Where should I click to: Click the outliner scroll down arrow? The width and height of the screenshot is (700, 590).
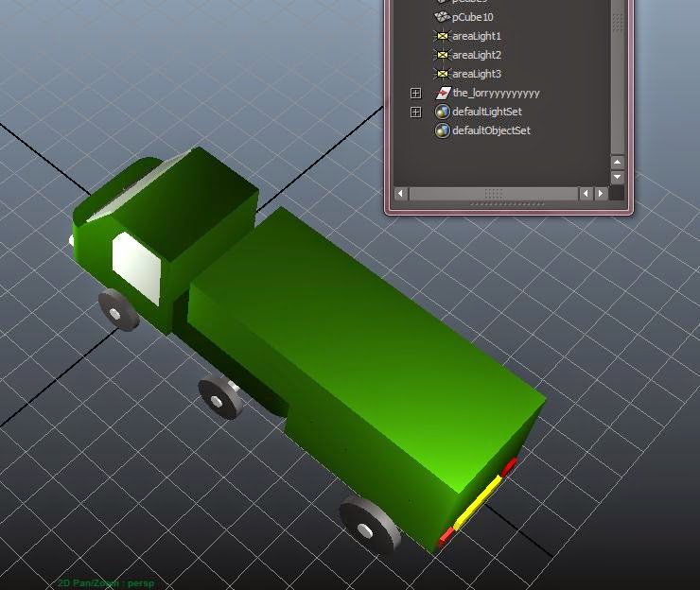click(617, 177)
